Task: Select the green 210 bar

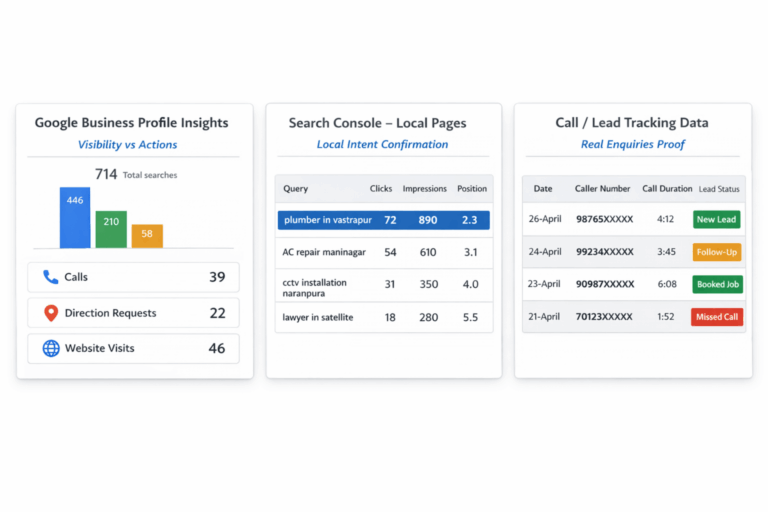Action: tap(111, 229)
